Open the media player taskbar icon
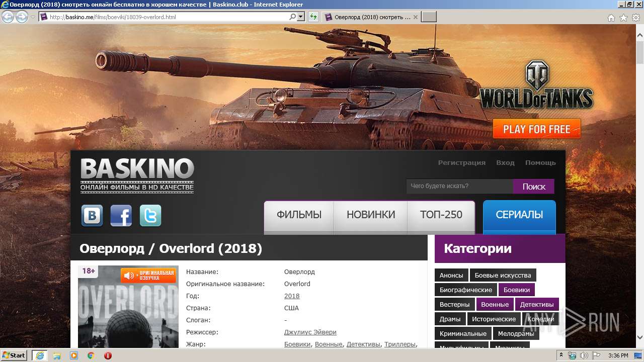Screen dimensions: 644x362 tap(74, 355)
